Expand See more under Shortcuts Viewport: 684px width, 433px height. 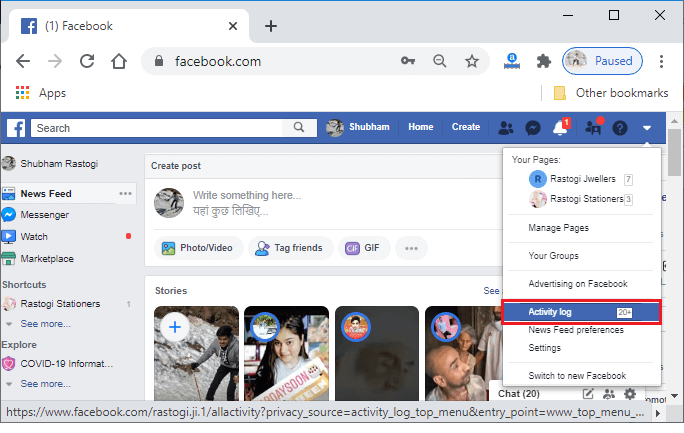(x=45, y=324)
